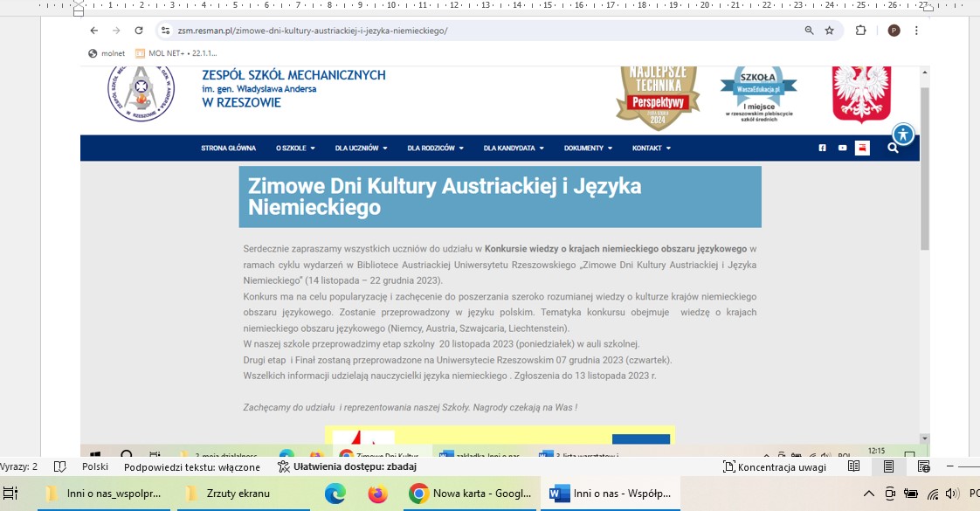Open the DLA RODZICÓW menu
The height and width of the screenshot is (511, 980).
[x=435, y=148]
